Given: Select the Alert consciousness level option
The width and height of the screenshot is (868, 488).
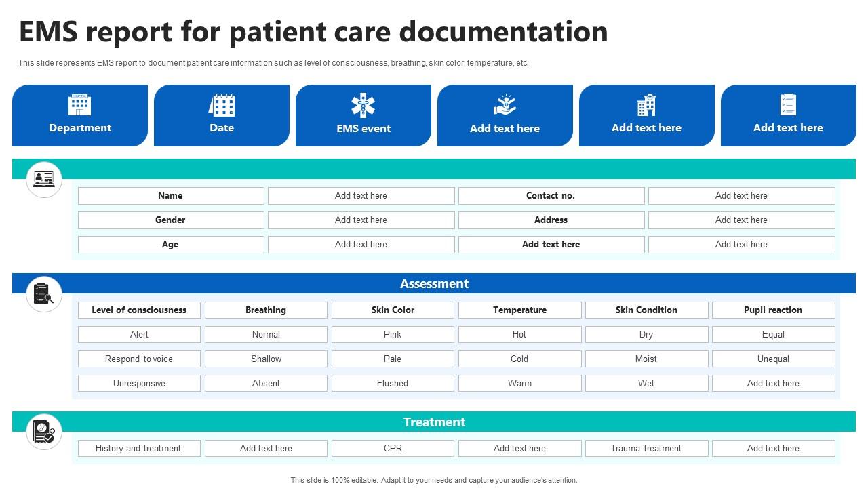Looking at the screenshot, I should tap(139, 334).
